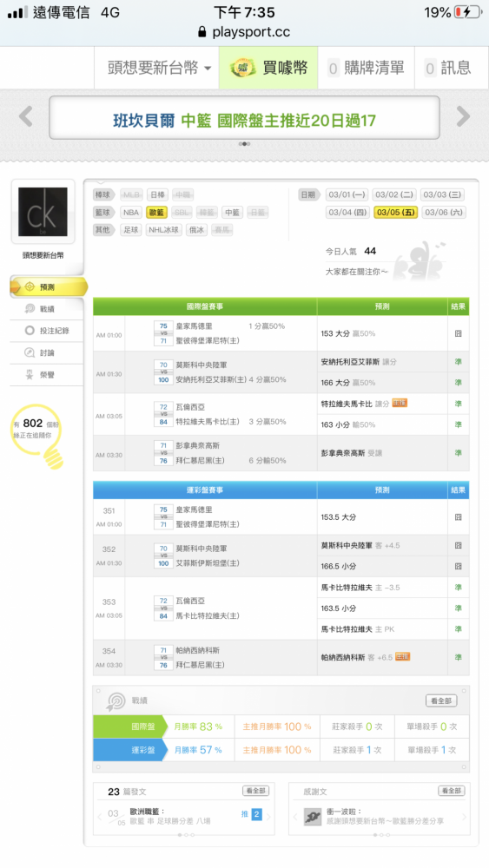489x868 pixels.
Task: Click the 戰績 sidebar icon
Action: 30,309
